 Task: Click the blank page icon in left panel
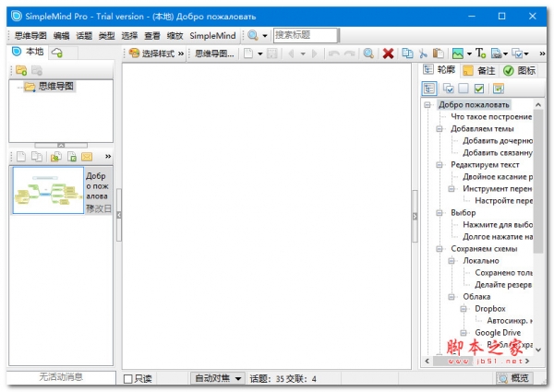pos(21,156)
